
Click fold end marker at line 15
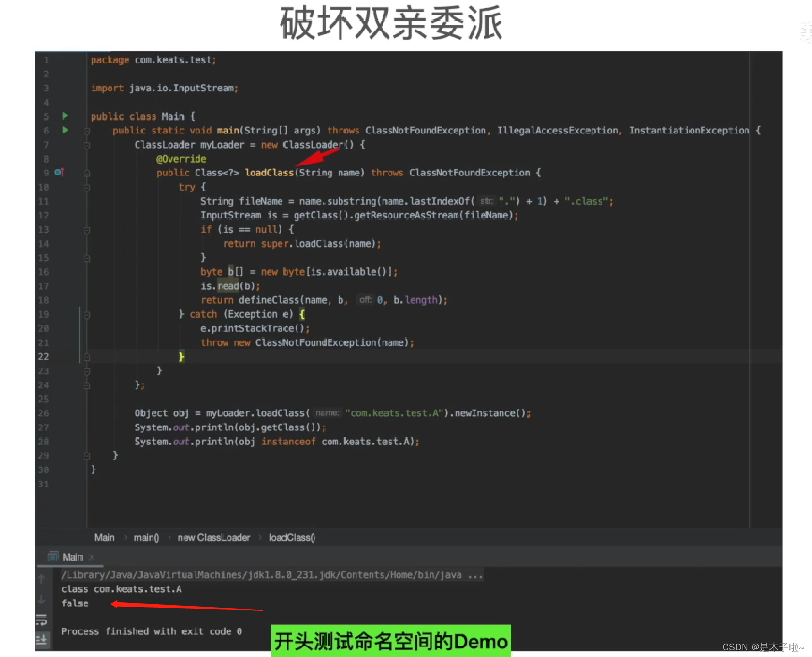[x=87, y=258]
